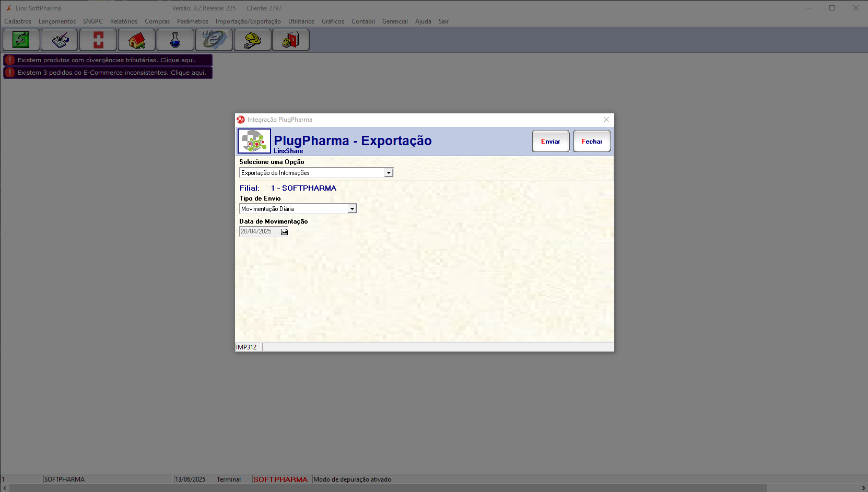Click the Linx SoftPharma app icon in title bar

[8, 8]
